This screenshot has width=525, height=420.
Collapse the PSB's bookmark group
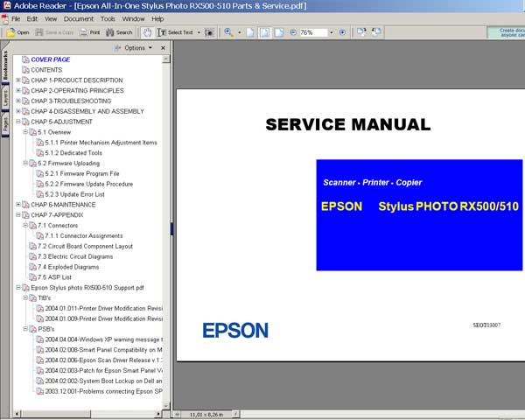click(x=25, y=329)
